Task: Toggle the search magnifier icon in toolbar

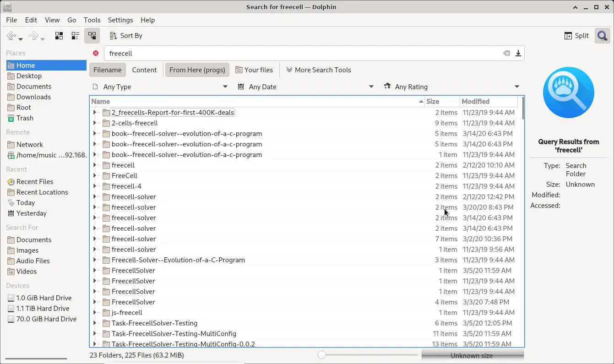Action: tap(602, 36)
